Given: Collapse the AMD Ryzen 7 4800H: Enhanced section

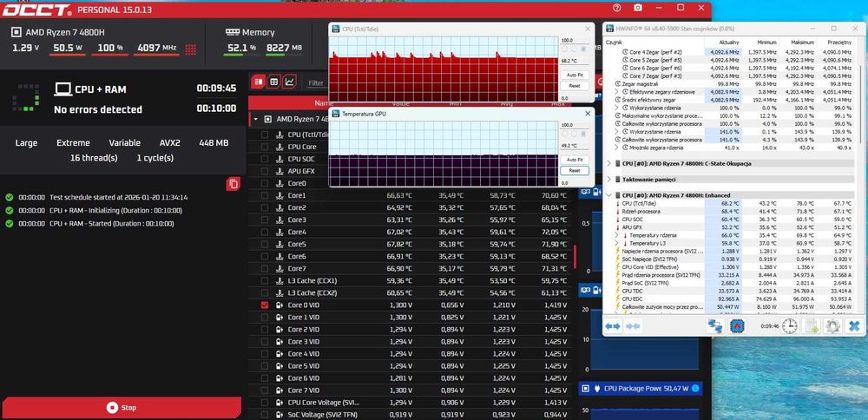Looking at the screenshot, I should point(609,195).
